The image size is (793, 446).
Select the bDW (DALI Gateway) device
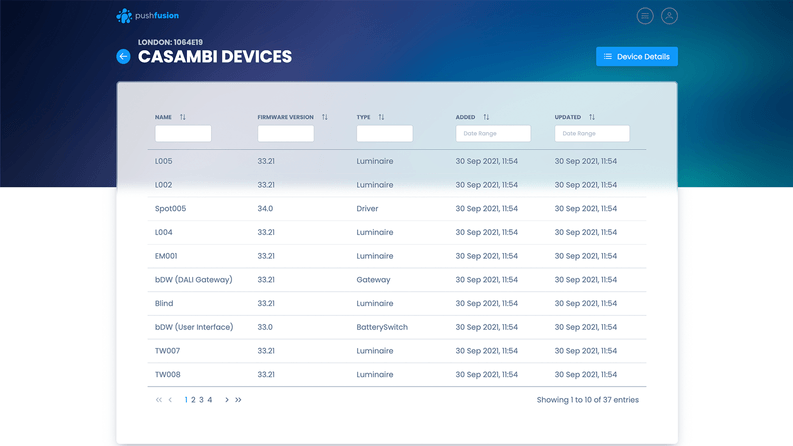194,280
